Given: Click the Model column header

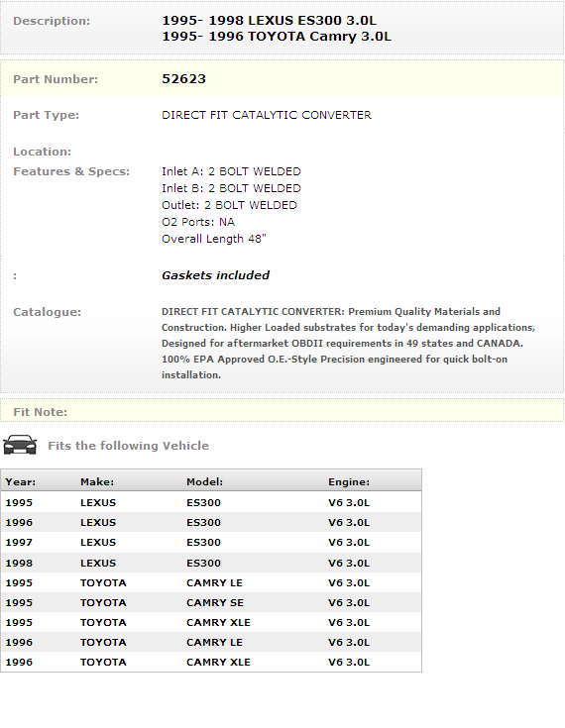Looking at the screenshot, I should point(204,482).
